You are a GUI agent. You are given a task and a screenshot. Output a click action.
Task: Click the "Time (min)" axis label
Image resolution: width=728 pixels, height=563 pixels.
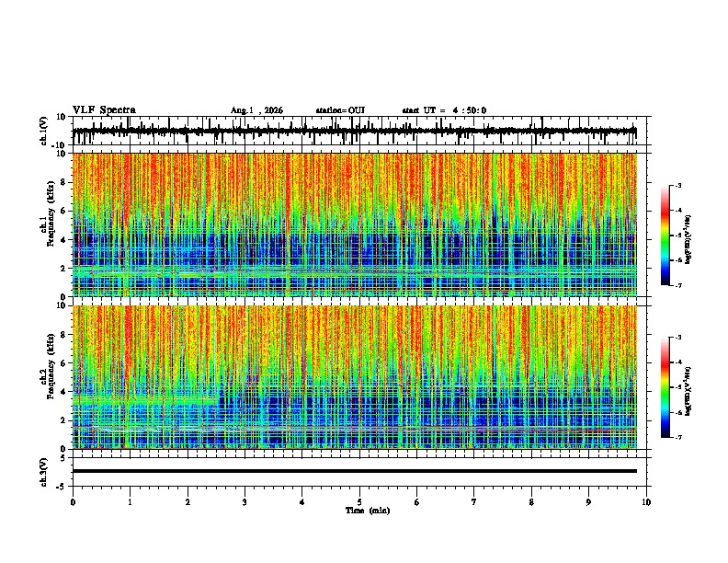[x=368, y=511]
